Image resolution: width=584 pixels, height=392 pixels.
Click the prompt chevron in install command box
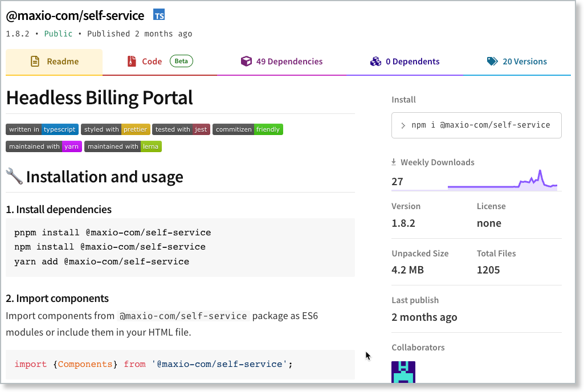point(403,125)
